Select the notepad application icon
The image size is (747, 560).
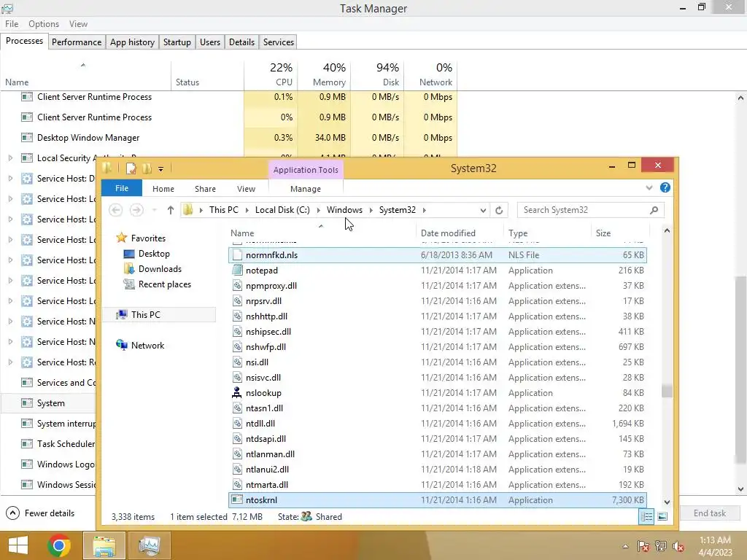point(237,271)
